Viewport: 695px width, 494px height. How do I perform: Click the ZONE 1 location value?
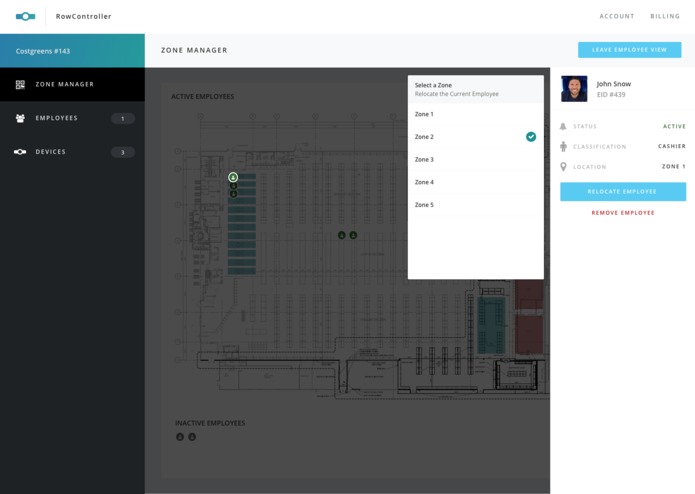(x=673, y=167)
